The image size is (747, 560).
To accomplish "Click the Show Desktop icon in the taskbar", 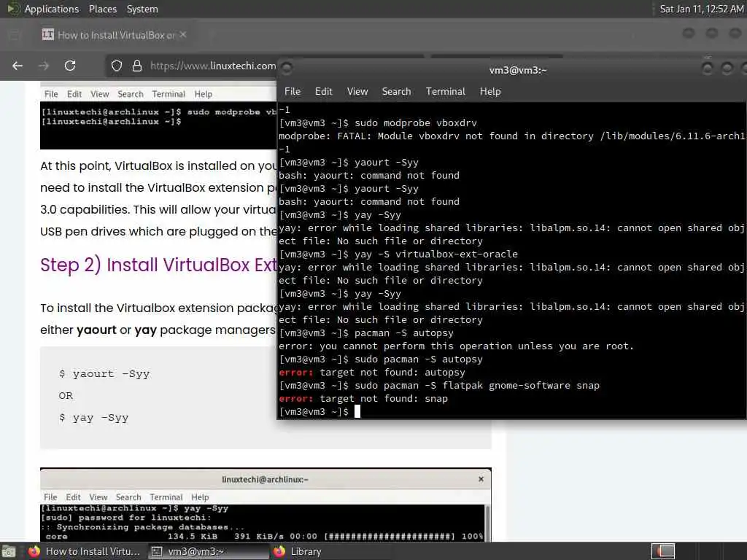I will [x=9, y=551].
